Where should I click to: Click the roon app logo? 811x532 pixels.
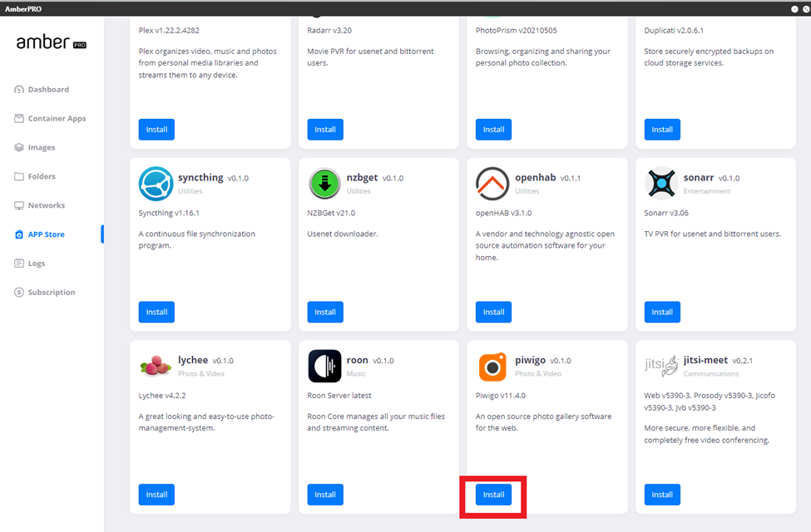[324, 366]
